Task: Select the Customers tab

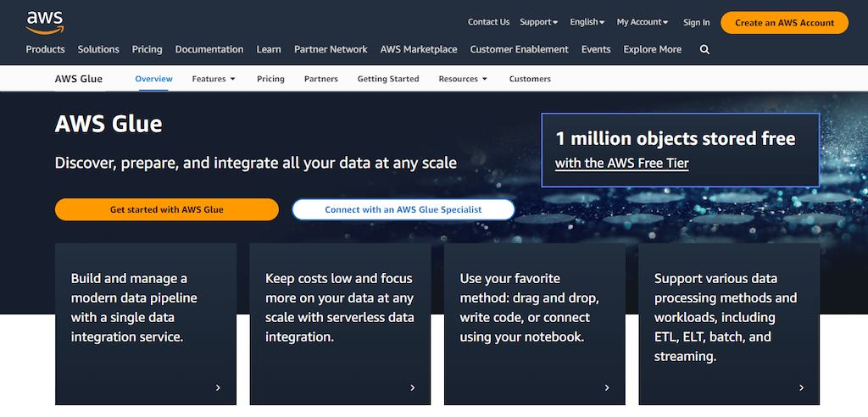Action: point(530,79)
